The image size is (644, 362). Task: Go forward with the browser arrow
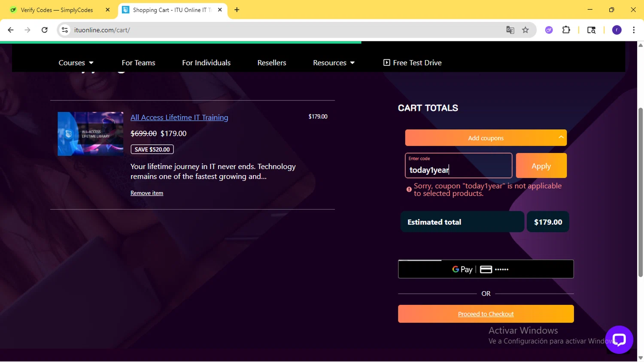[27, 30]
